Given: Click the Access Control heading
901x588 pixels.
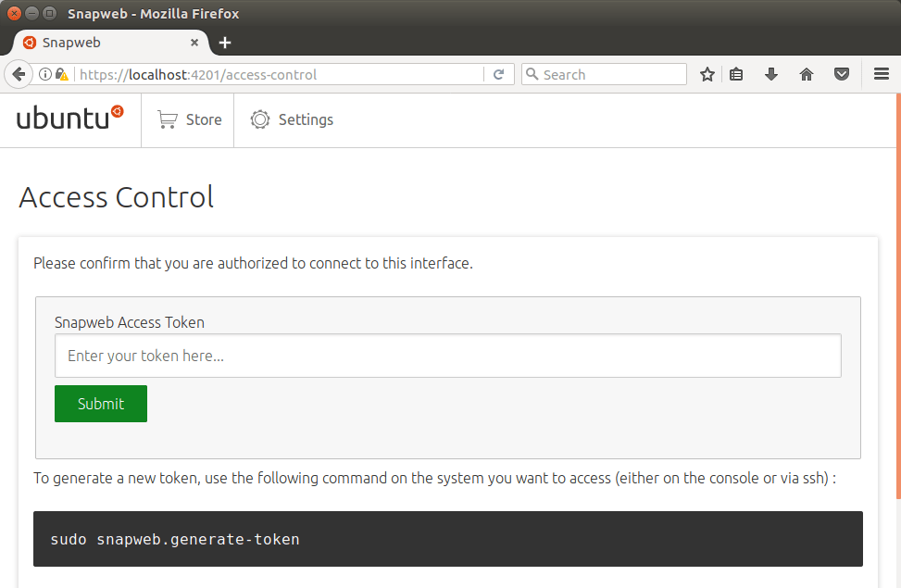Looking at the screenshot, I should 116,197.
